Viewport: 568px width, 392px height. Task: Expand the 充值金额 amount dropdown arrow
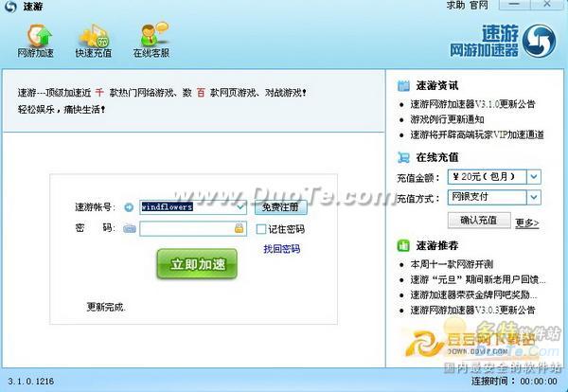(x=534, y=177)
